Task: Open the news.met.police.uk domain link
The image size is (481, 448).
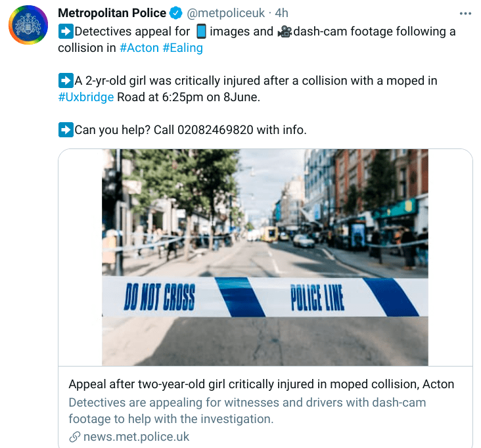Action: (x=136, y=437)
